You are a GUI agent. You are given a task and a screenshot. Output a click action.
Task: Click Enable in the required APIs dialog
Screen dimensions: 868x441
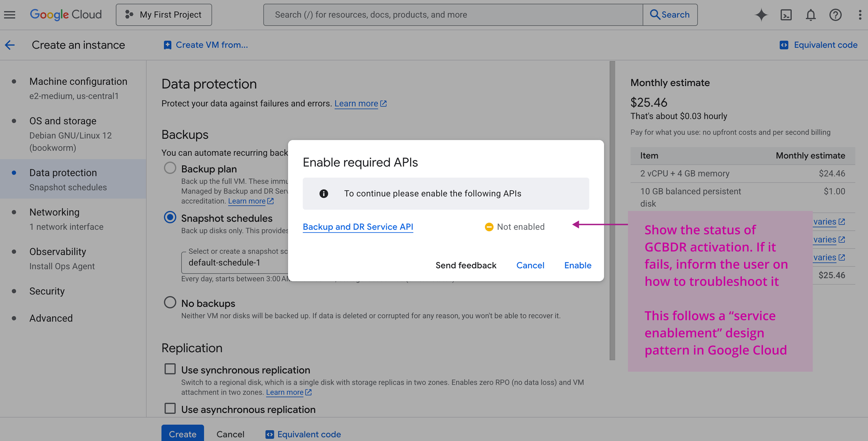pos(578,265)
